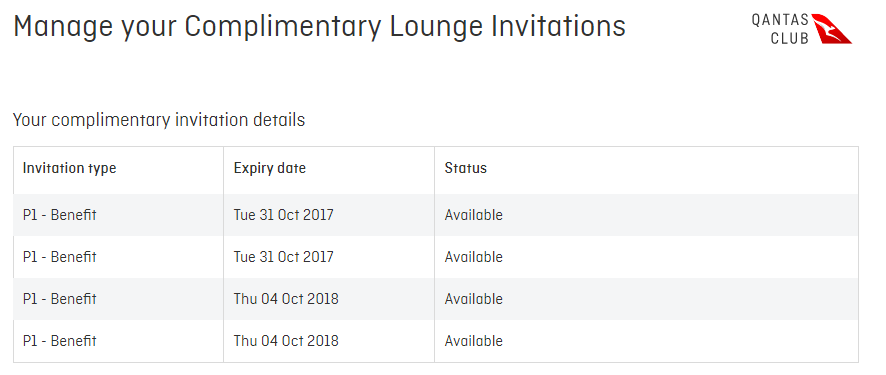Screen dimensions: 886x375
Task: Click the red Qantas tail emblem
Action: point(832,29)
